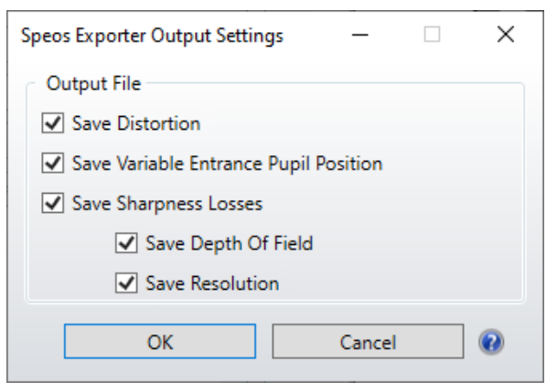The image size is (557, 392).
Task: Minimize the Output Settings window
Action: pyautogui.click(x=359, y=35)
